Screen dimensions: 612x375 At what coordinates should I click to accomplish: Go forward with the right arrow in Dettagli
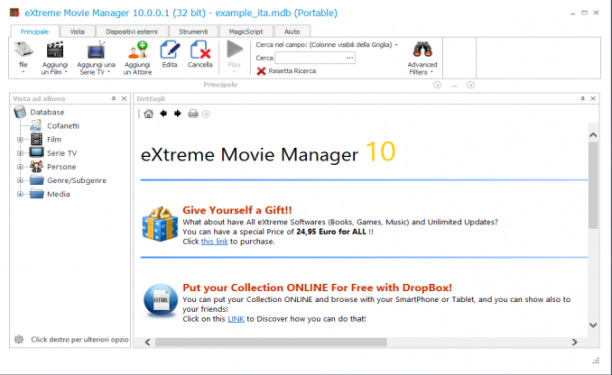[178, 114]
